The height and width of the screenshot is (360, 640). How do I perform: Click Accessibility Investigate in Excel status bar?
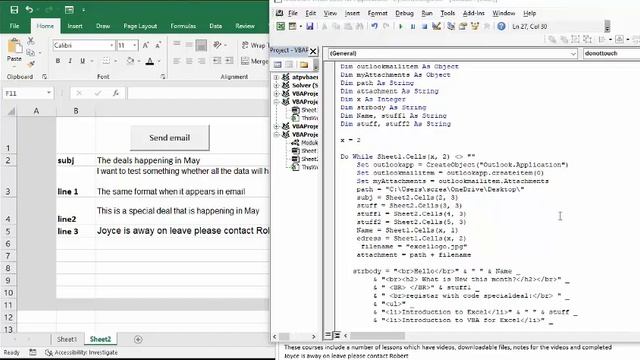[x=81, y=352]
